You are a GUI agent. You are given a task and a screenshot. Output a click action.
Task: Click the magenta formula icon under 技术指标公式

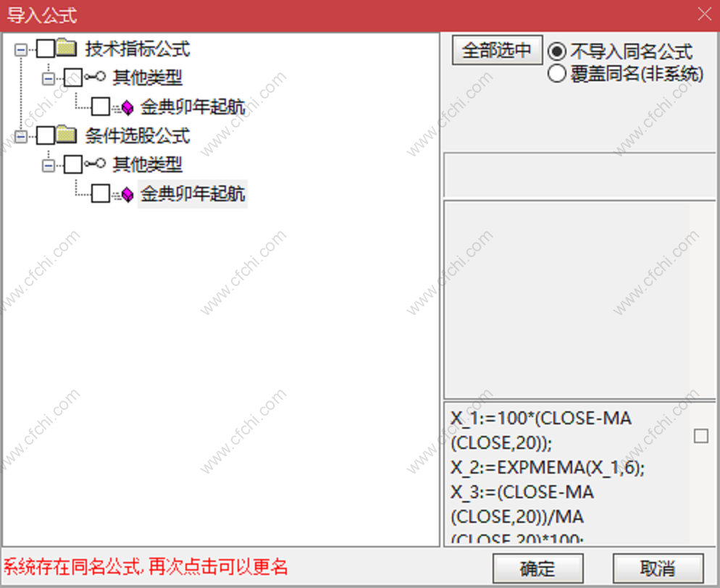click(x=124, y=107)
